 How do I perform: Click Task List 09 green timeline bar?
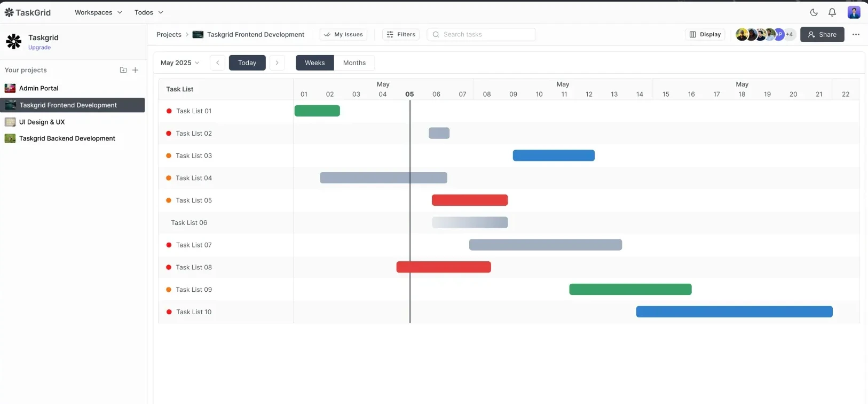[x=630, y=289]
